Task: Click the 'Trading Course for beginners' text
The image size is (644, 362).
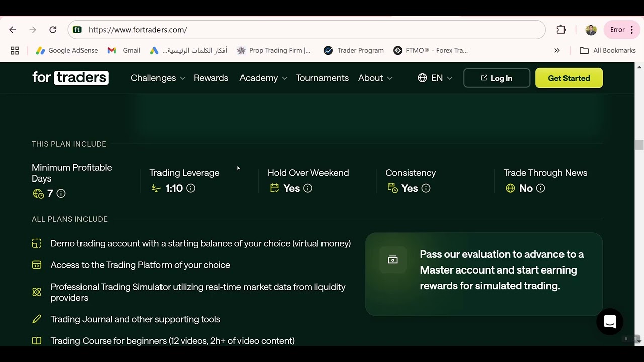Action: [x=173, y=341]
